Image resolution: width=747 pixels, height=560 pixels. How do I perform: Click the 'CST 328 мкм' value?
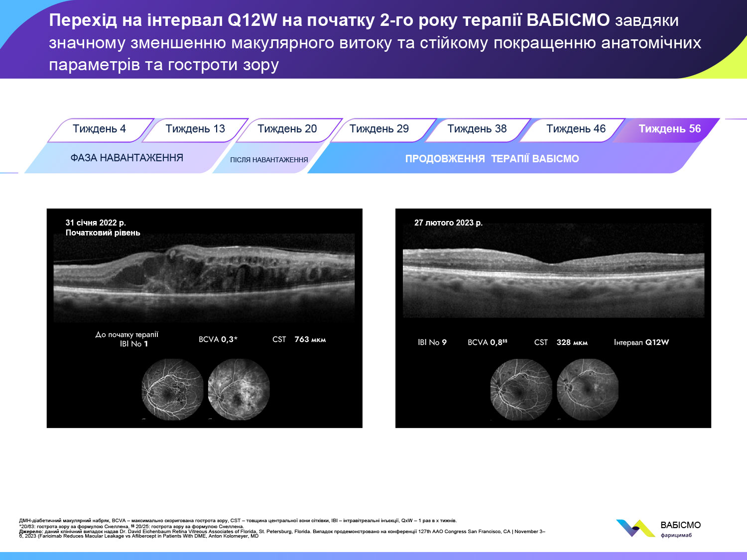click(x=561, y=342)
